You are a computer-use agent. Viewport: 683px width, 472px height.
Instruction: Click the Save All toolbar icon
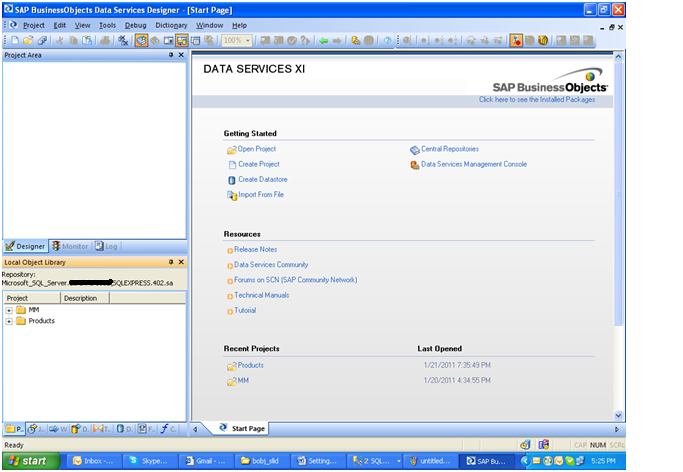point(42,40)
